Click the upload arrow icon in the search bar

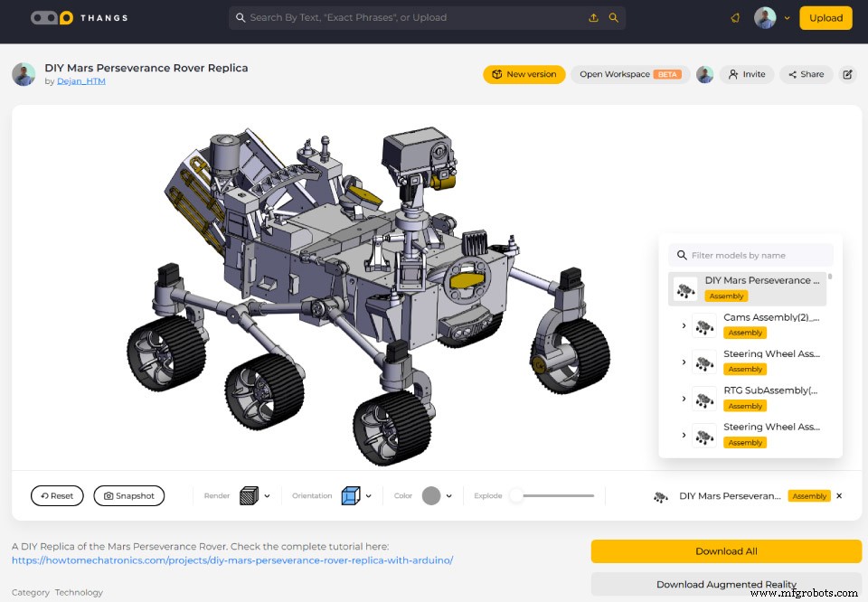(594, 17)
